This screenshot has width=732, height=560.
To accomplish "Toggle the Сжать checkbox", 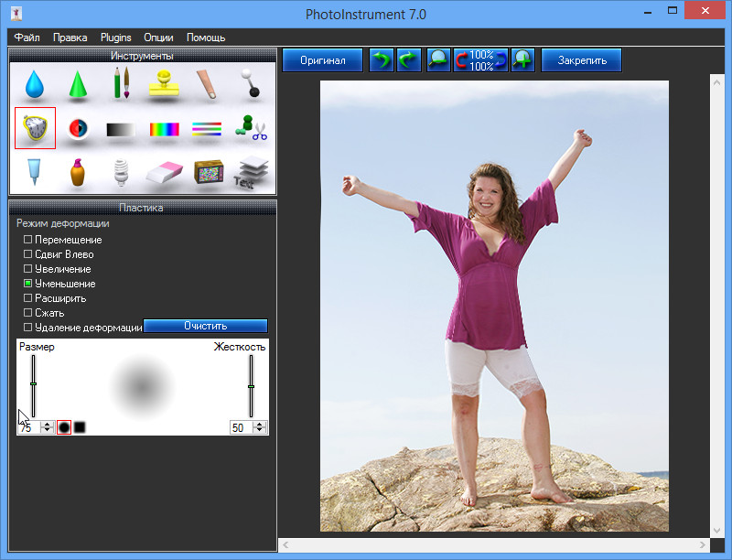I will click(x=27, y=313).
